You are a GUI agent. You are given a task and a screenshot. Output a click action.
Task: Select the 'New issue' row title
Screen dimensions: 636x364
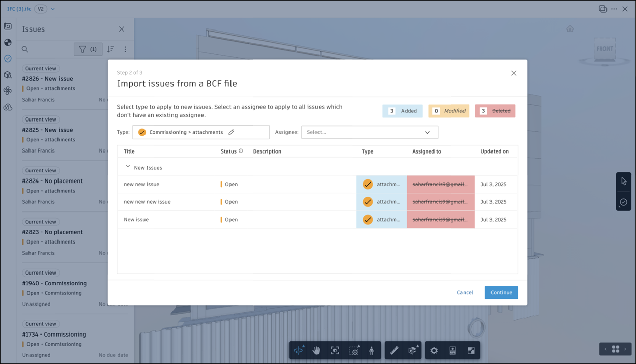pos(136,220)
